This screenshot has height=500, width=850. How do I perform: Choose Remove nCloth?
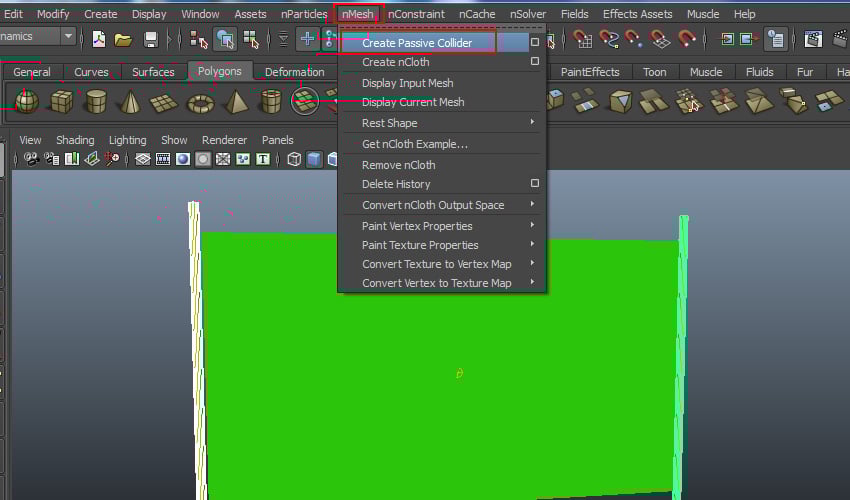(x=398, y=165)
